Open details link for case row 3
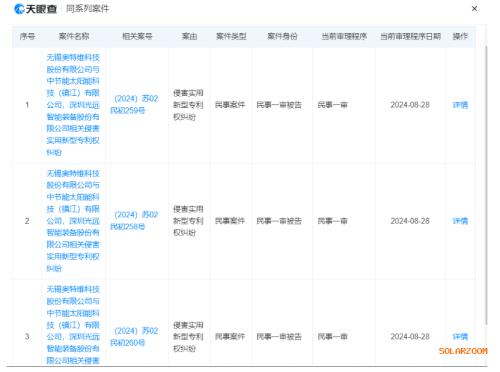Viewport: 500px width, 372px height. click(x=460, y=337)
